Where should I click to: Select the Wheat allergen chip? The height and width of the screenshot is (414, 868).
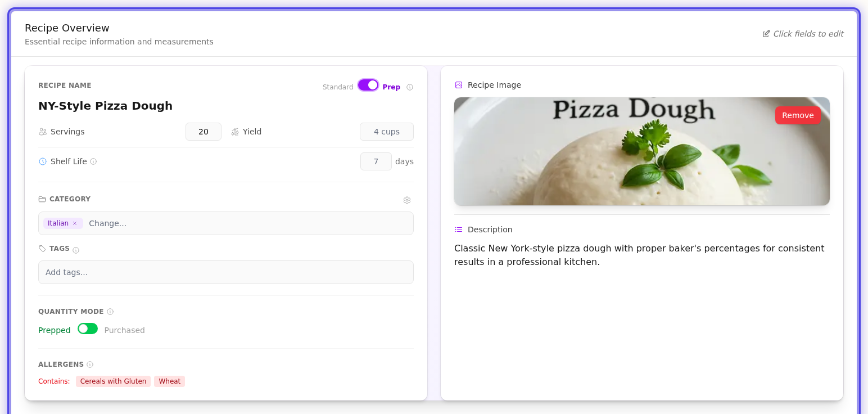169,381
